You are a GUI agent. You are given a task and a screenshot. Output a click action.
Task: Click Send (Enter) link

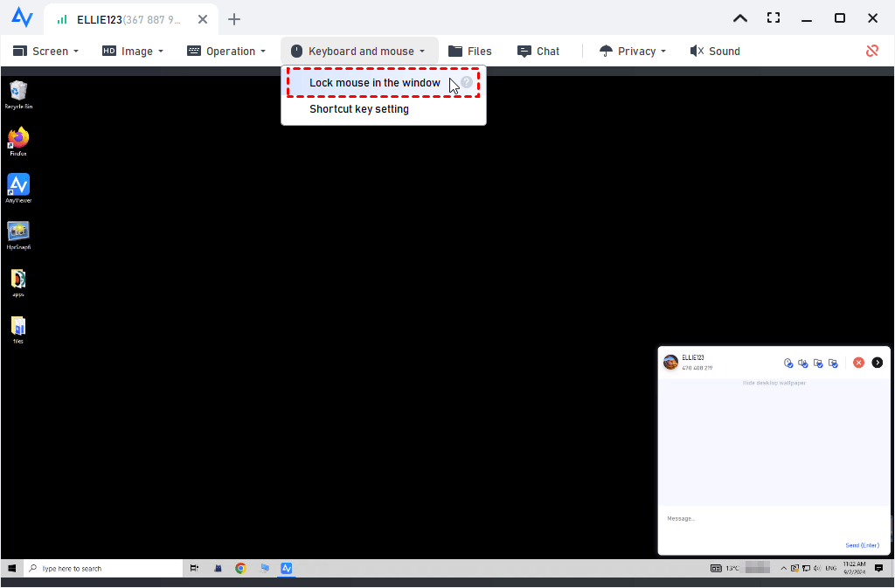[x=862, y=545]
